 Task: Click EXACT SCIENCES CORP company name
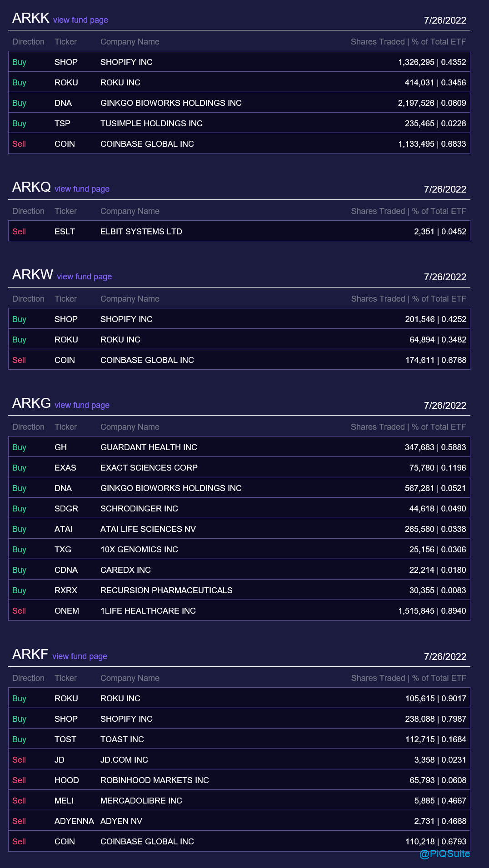tap(149, 468)
